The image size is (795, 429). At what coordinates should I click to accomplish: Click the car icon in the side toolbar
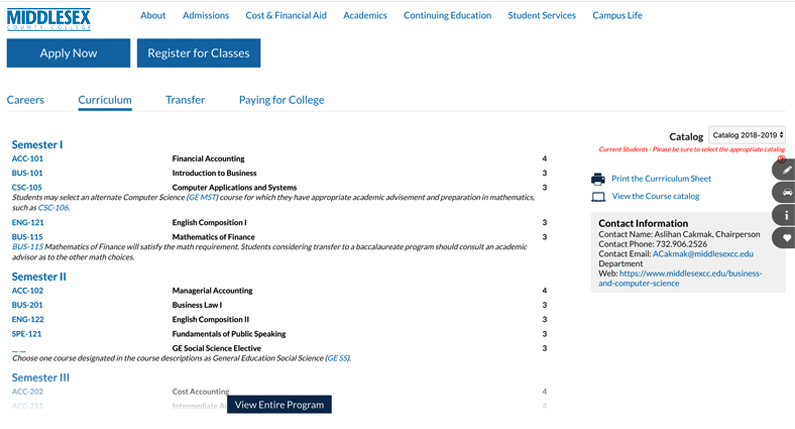786,193
